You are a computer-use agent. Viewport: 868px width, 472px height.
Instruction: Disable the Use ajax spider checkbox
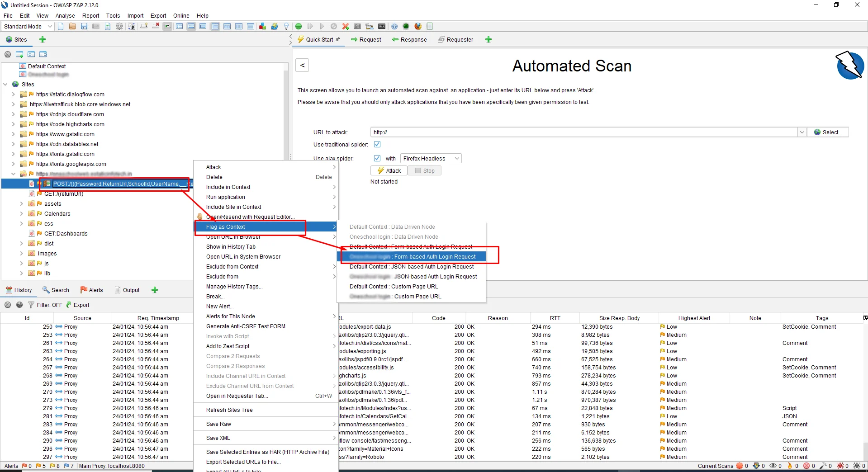click(377, 158)
